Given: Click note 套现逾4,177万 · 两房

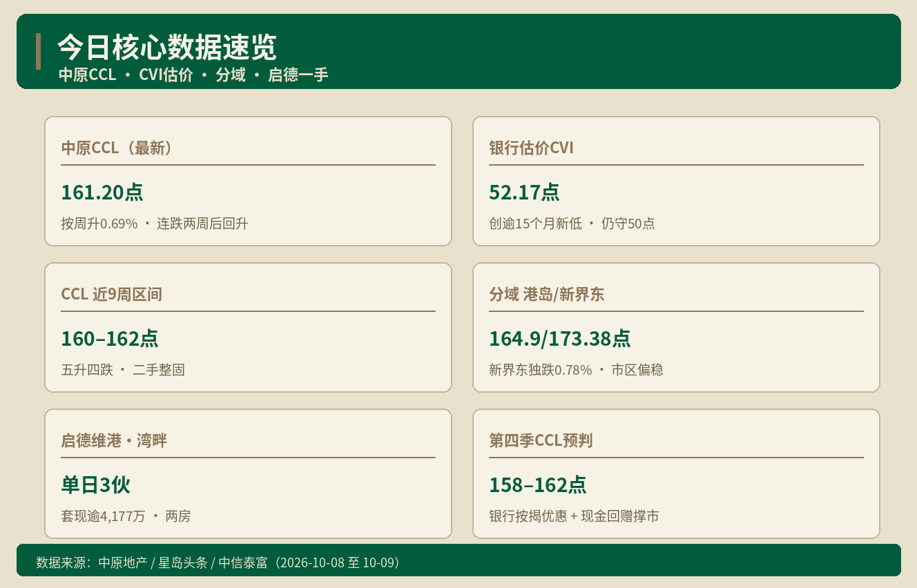Looking at the screenshot, I should point(126,516).
